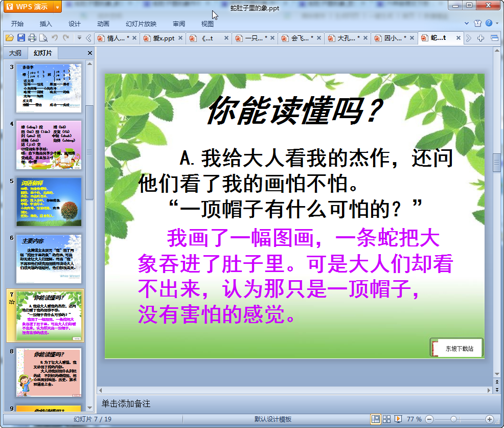Show next document tabs with right chevron
Image resolution: width=504 pixels, height=428 pixels.
click(469, 38)
